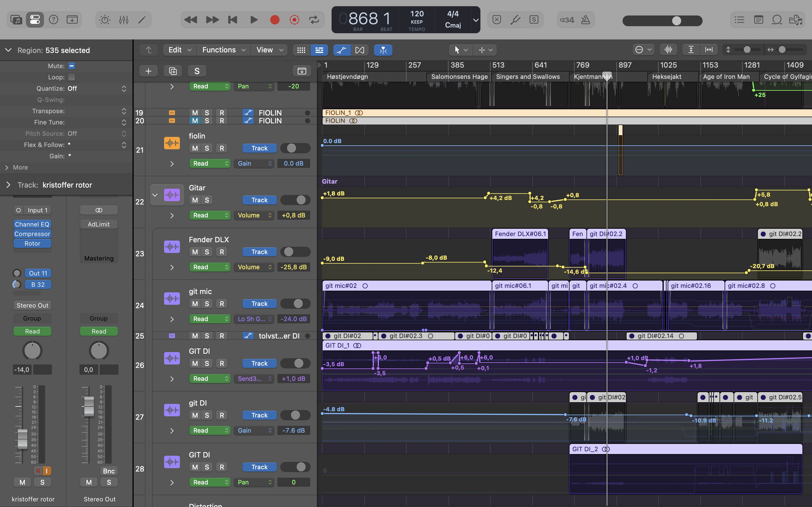Mute the fiolin track 21

[195, 148]
